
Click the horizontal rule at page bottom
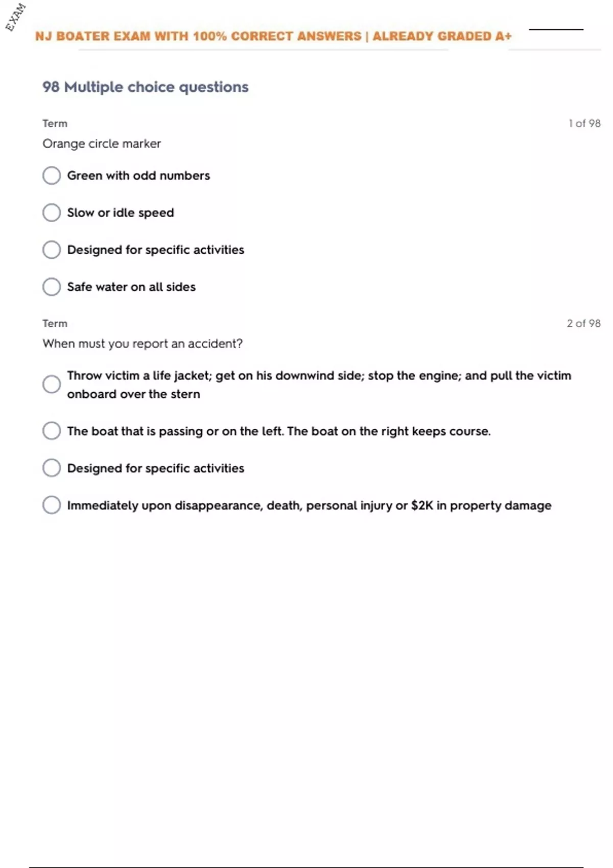point(306,867)
